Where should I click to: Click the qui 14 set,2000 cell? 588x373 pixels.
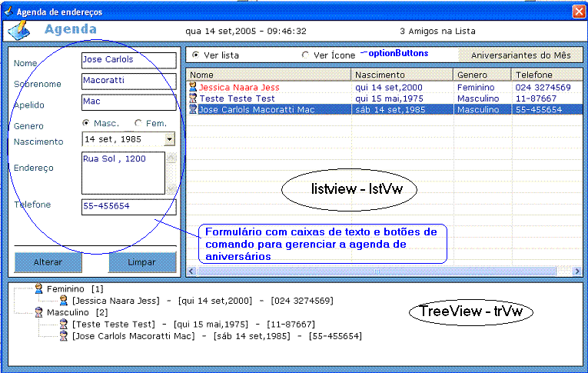pyautogui.click(x=389, y=88)
